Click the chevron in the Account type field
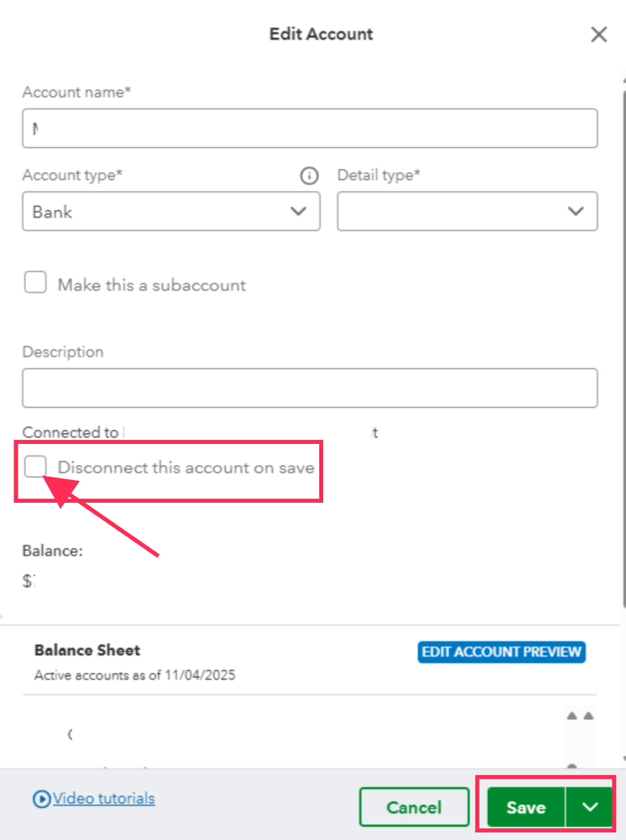Viewport: 626px width, 840px height. pyautogui.click(x=298, y=211)
